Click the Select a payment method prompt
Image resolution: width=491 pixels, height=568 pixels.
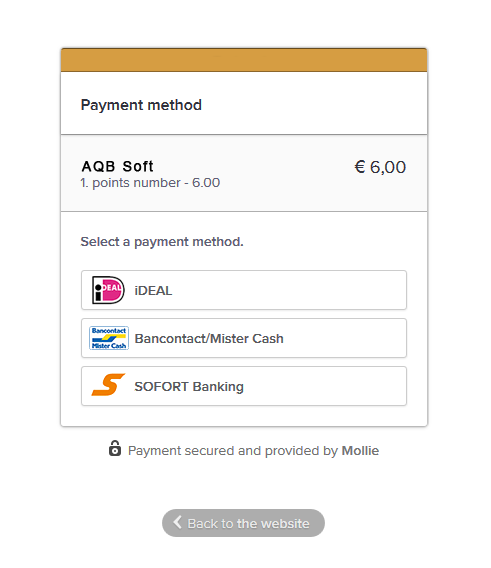coord(162,242)
